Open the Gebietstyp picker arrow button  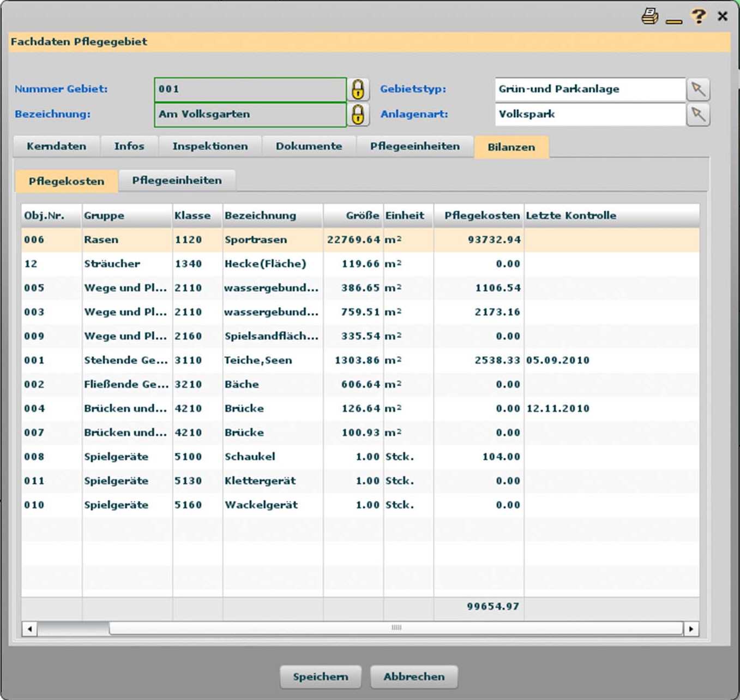(698, 89)
